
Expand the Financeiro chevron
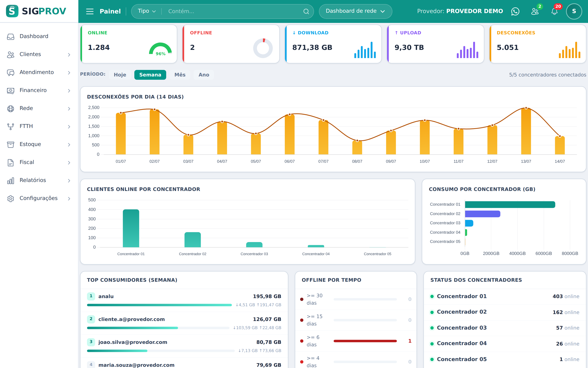[x=69, y=91]
